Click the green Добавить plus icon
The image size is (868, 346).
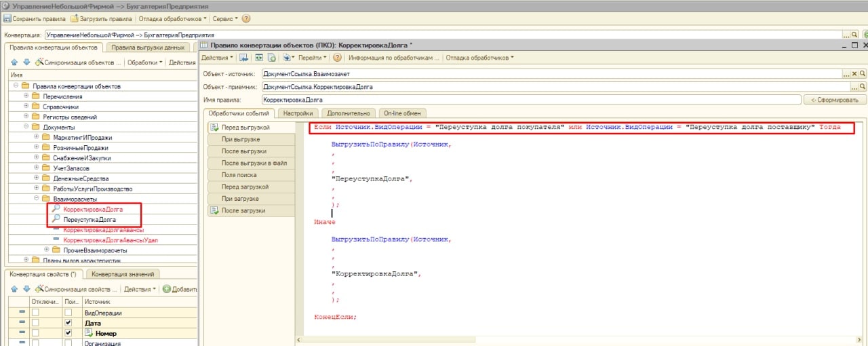(x=166, y=289)
